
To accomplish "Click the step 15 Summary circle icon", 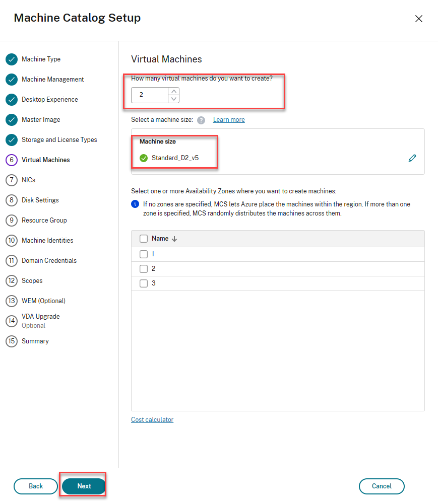I will 12,341.
